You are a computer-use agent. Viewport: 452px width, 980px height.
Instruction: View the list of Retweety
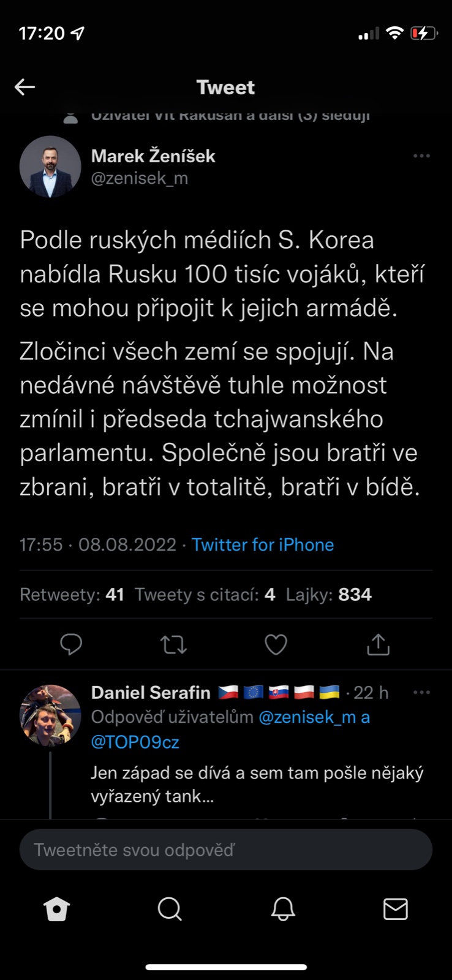[72, 595]
